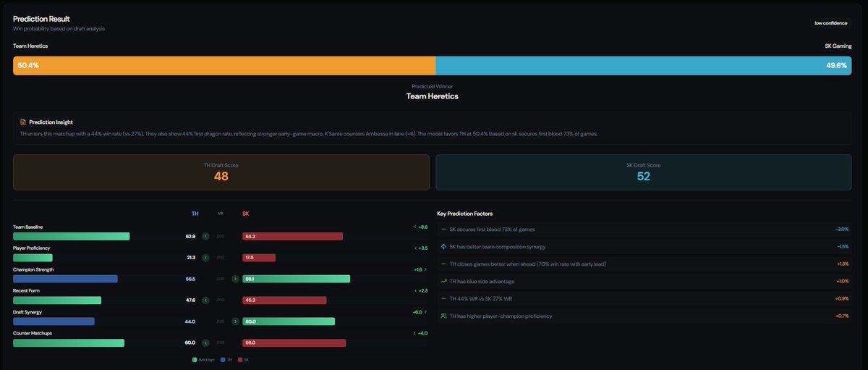This screenshot has height=370, width=868.
Task: Select the TH 44% WR vs SK 27% WR row
Action: point(644,299)
